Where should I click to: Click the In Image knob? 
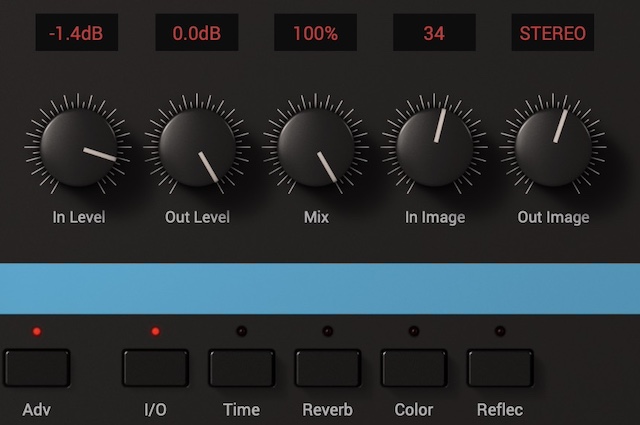click(435, 148)
